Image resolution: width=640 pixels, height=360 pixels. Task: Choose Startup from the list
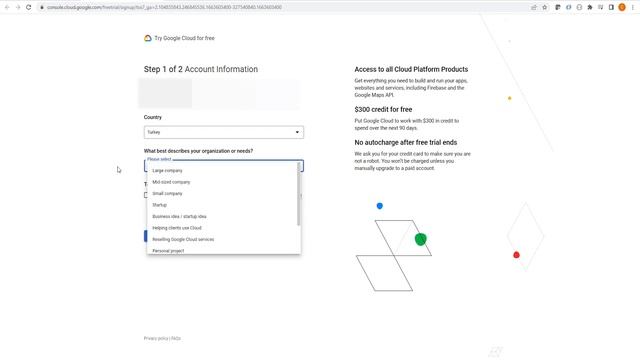point(224,205)
